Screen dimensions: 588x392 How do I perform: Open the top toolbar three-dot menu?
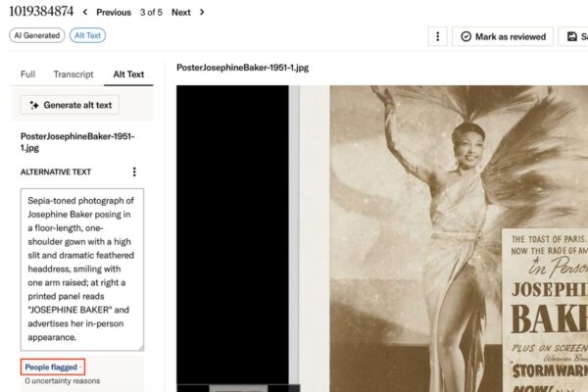438,36
